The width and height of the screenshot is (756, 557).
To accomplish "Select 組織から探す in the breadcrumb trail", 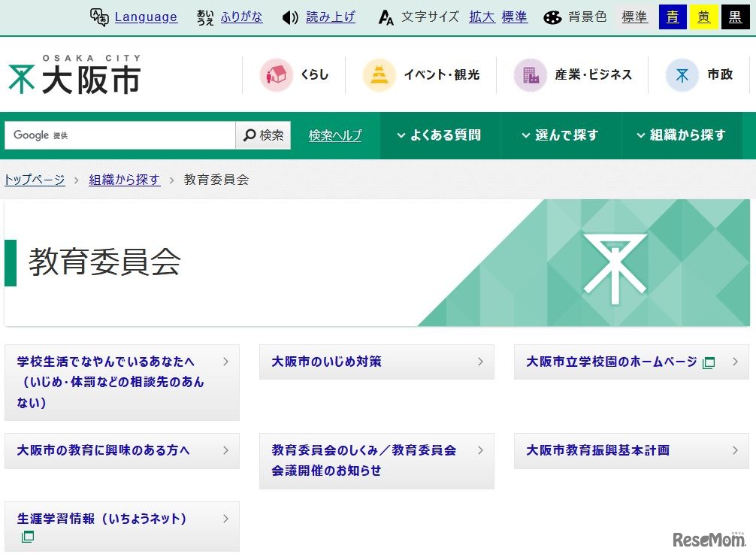I will coord(125,180).
